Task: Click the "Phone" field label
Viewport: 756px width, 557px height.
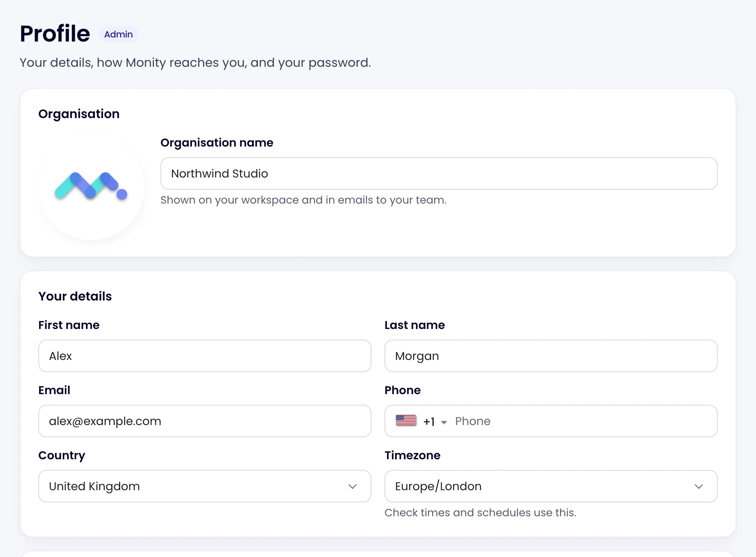Action: (x=402, y=390)
